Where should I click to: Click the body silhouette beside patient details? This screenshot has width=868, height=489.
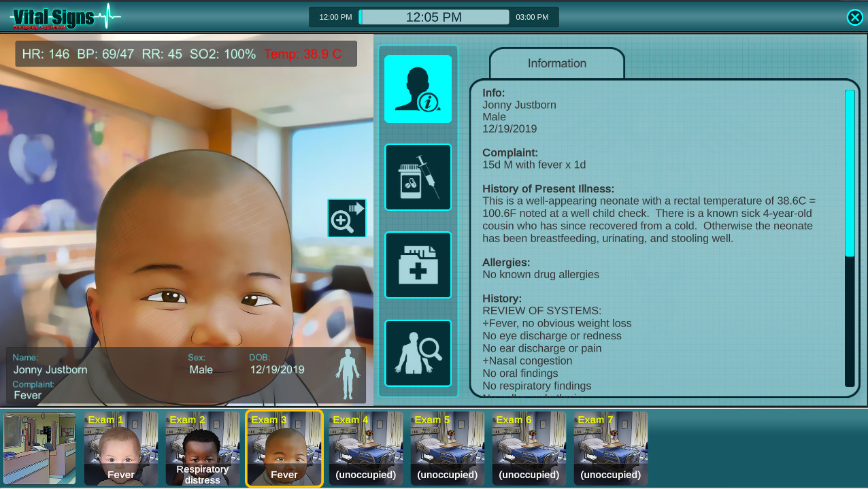tap(348, 373)
